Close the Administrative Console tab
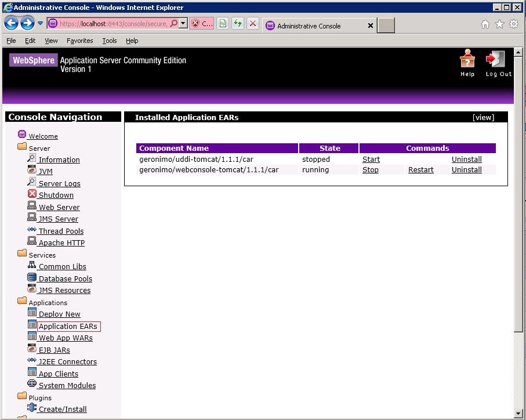This screenshot has height=420, width=526. click(x=371, y=26)
